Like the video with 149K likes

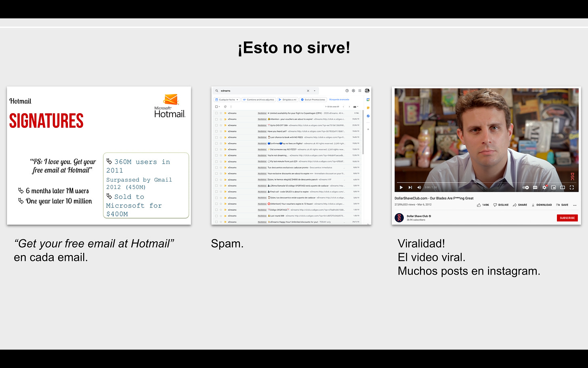[483, 205]
